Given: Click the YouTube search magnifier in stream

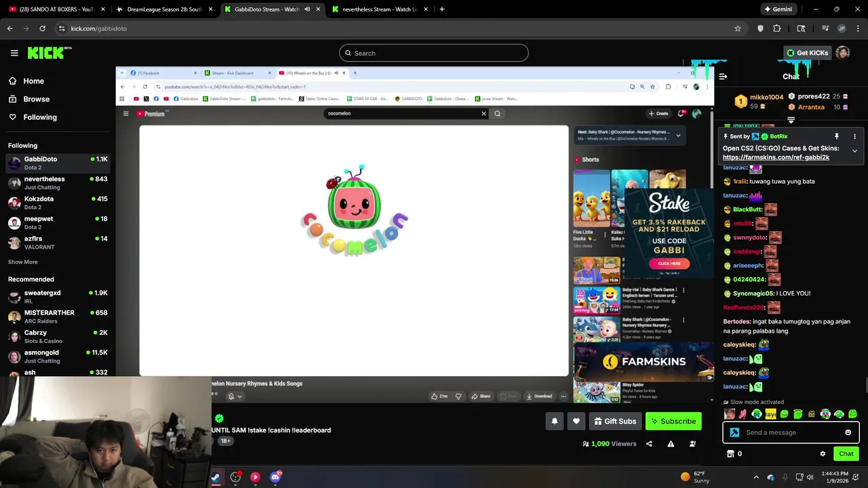Looking at the screenshot, I should [x=497, y=114].
